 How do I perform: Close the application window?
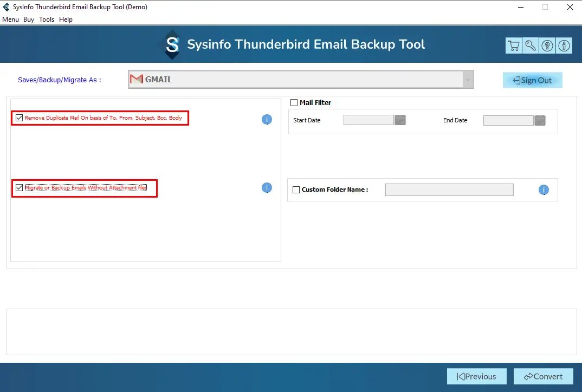coord(570,7)
